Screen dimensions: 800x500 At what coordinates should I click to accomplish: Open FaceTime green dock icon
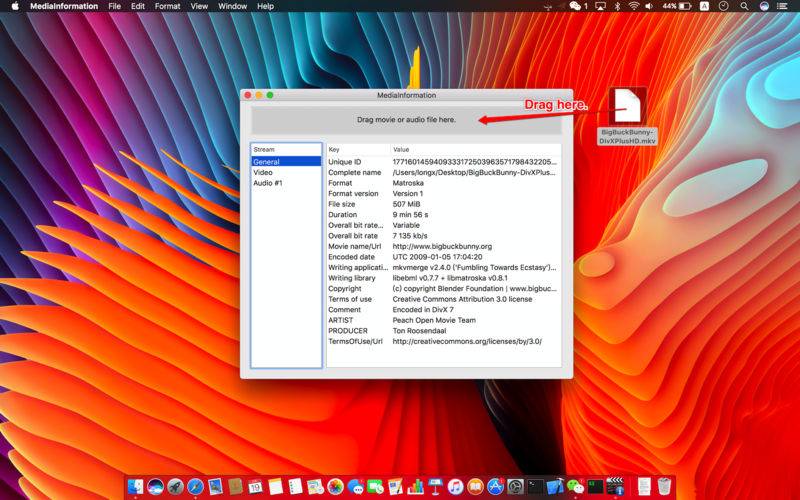click(x=376, y=486)
